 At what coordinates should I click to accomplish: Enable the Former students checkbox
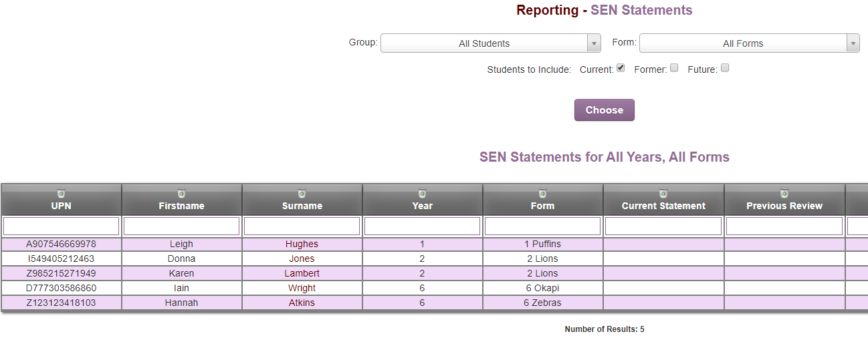674,67
